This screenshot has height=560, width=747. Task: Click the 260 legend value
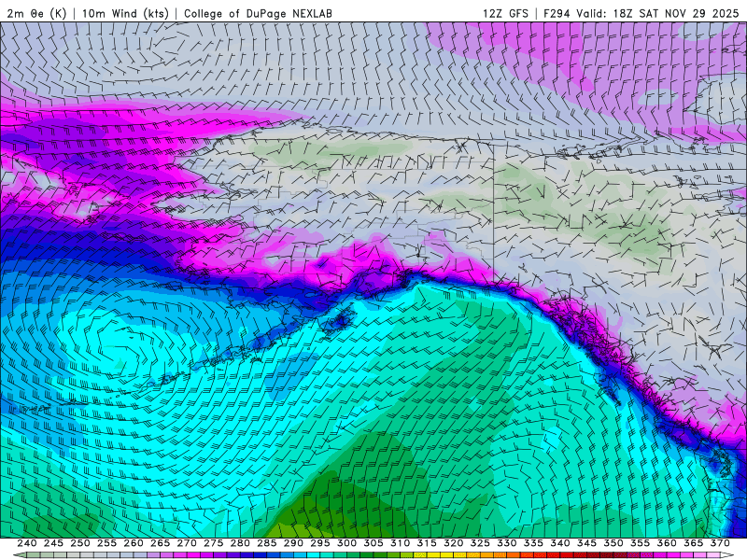point(134,543)
